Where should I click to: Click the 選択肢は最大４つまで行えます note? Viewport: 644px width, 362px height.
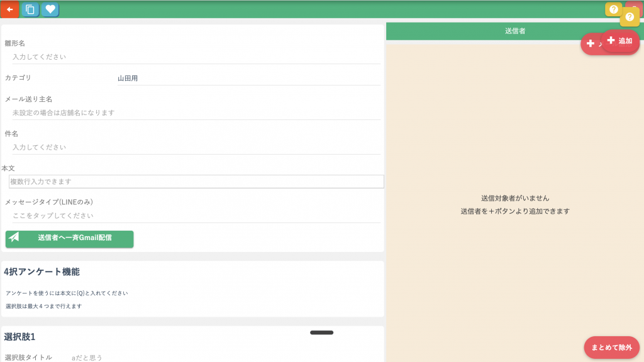pos(43,306)
